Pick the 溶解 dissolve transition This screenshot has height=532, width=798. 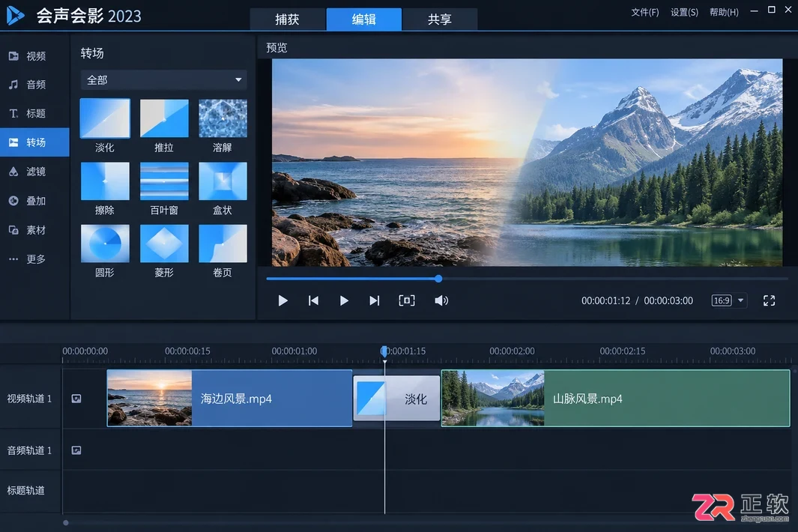(223, 118)
